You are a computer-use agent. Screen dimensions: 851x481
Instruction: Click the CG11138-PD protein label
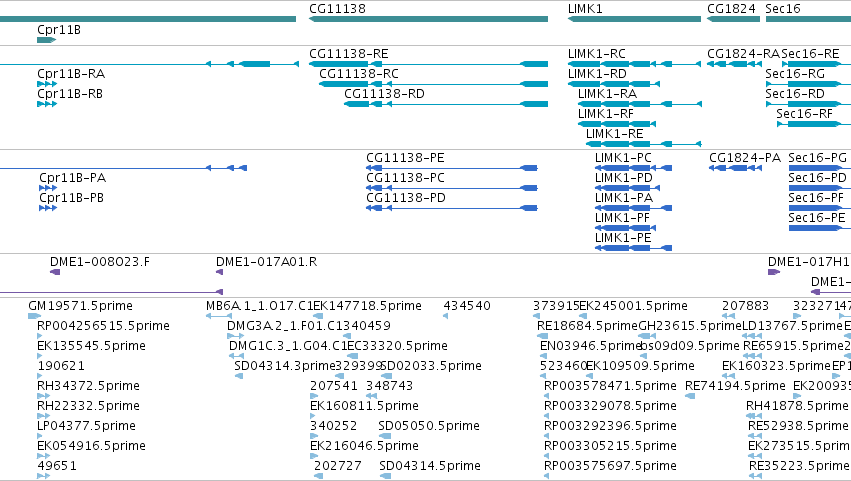coord(406,198)
